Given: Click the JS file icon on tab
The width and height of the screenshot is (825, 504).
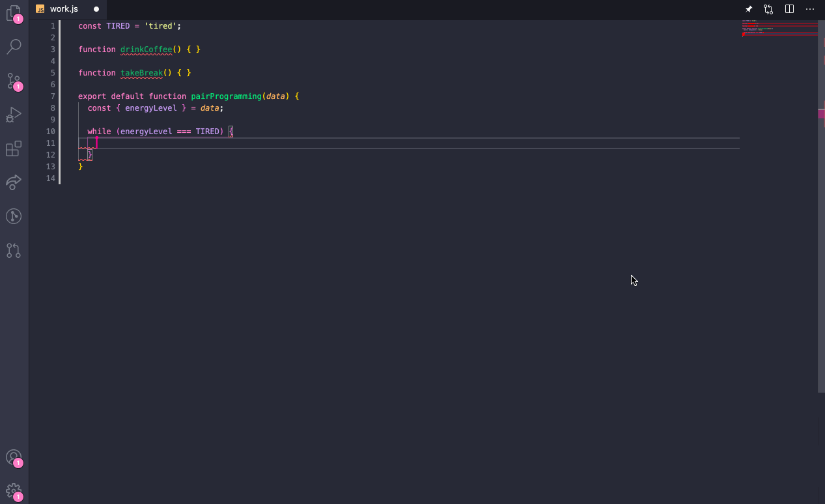Looking at the screenshot, I should tap(40, 9).
